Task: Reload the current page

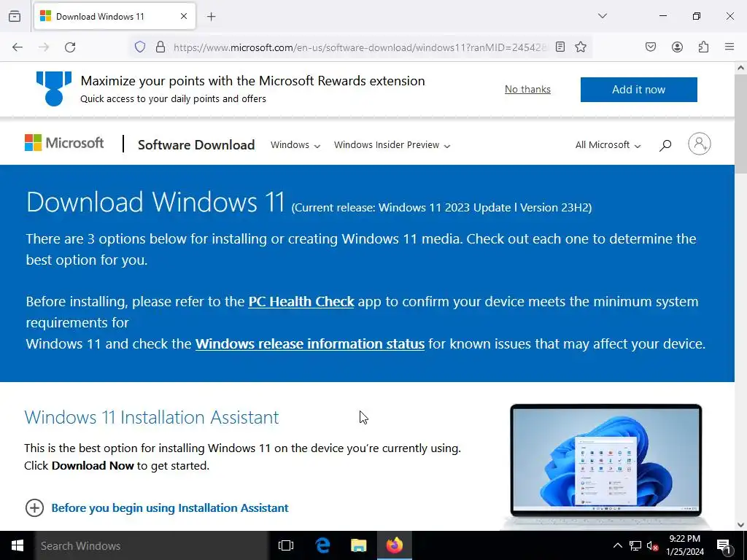Action: click(70, 47)
